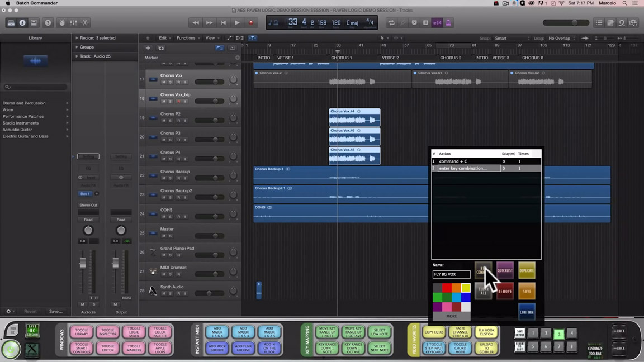
Task: Open the Drag mode dropdown showing No Overlap
Action: [x=561, y=38]
